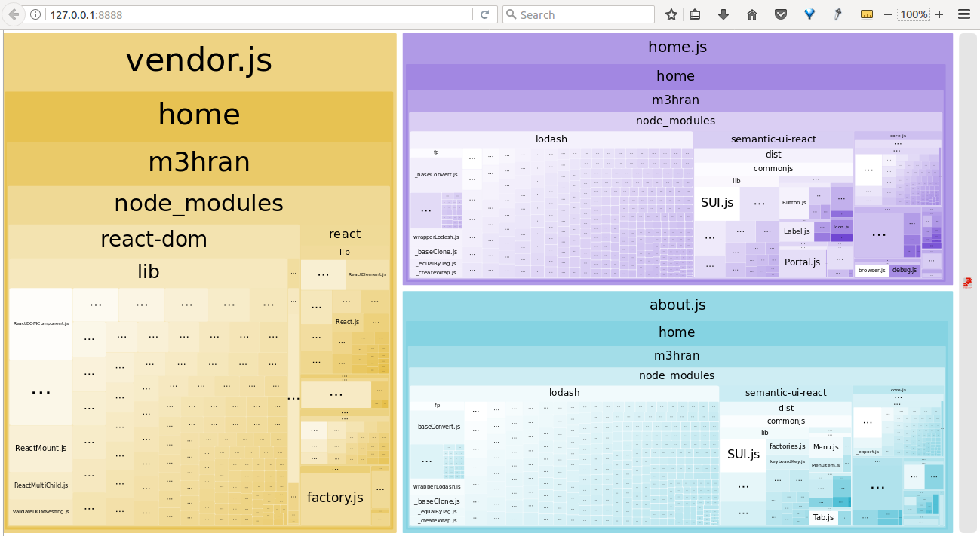Viewport: 980px width, 536px height.
Task: Select the vendor.js bundle header
Action: (199, 60)
